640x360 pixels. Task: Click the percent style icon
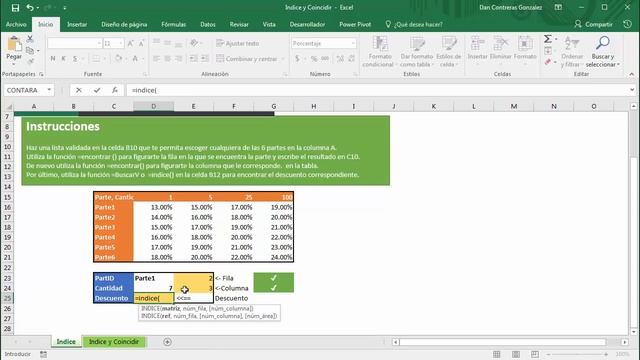click(x=314, y=59)
